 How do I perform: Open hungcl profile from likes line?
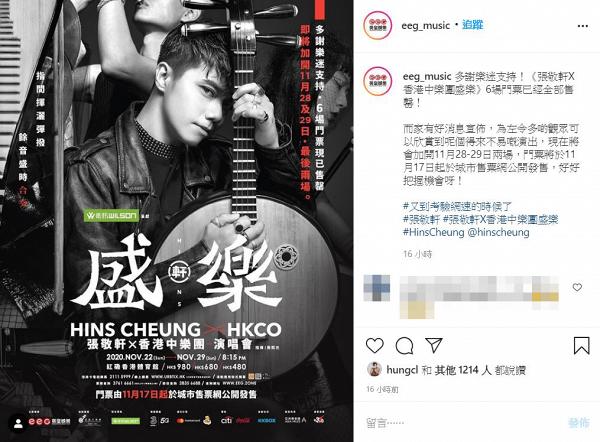click(x=402, y=370)
